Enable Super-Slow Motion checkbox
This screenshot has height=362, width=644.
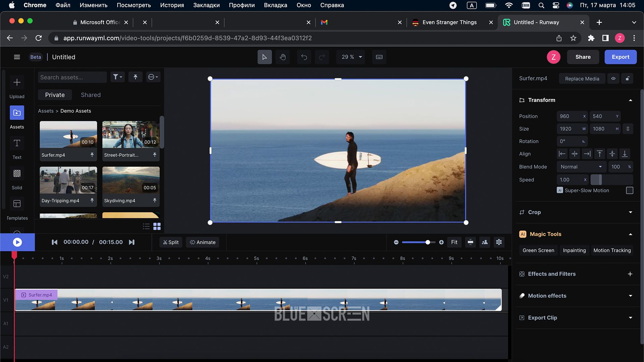tap(630, 190)
